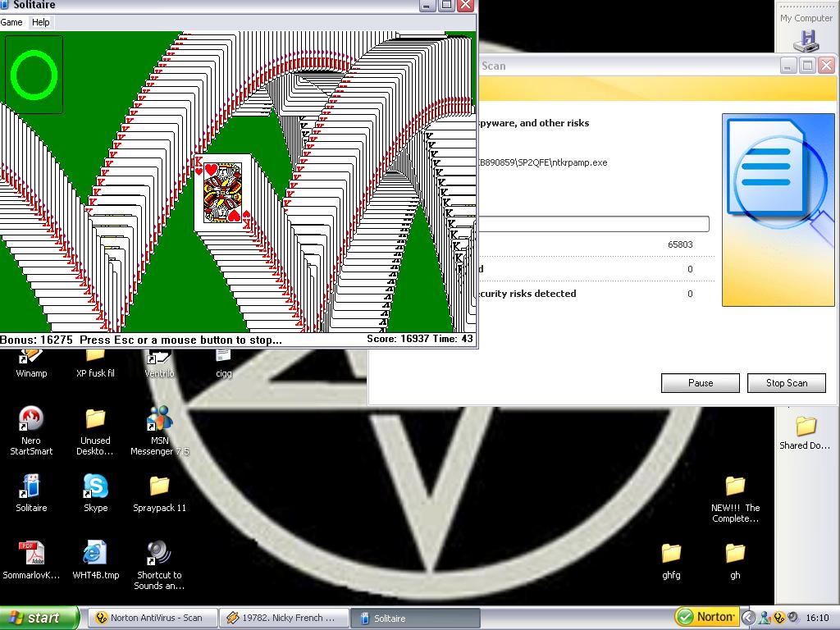840x630 pixels.
Task: Open the gh folder on the desktop
Action: [735, 561]
